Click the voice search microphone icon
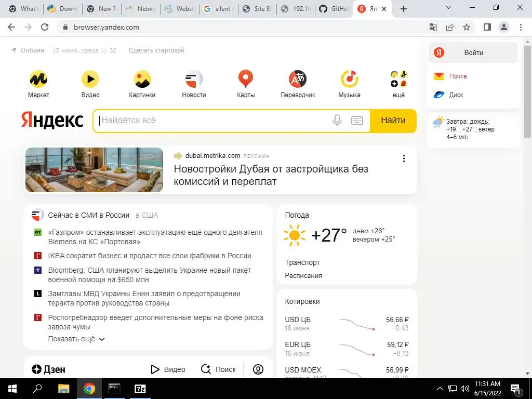This screenshot has width=532, height=399. (x=337, y=121)
